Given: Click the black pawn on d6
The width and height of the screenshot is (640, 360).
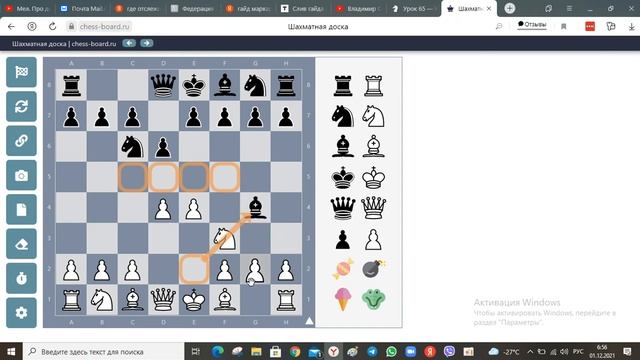Looking at the screenshot, I should [163, 147].
